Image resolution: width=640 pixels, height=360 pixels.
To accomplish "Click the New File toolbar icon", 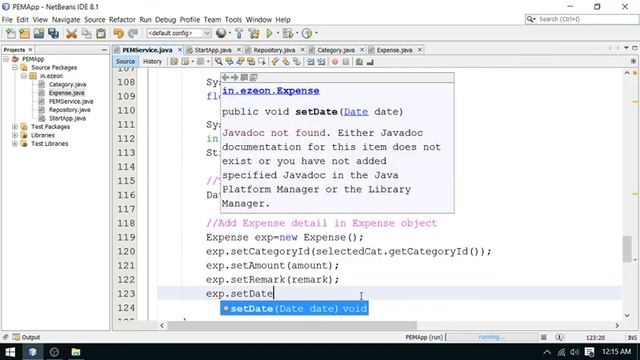I will (11, 33).
